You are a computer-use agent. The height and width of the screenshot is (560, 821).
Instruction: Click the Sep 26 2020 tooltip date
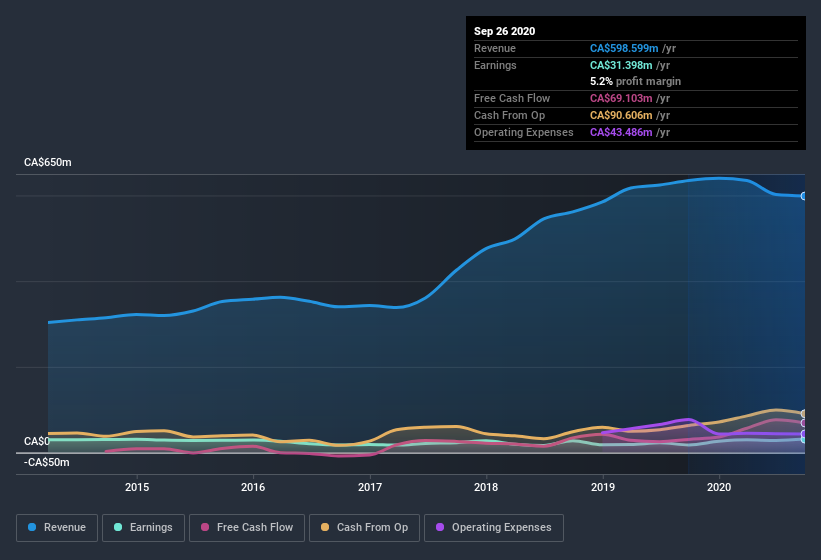pos(505,31)
